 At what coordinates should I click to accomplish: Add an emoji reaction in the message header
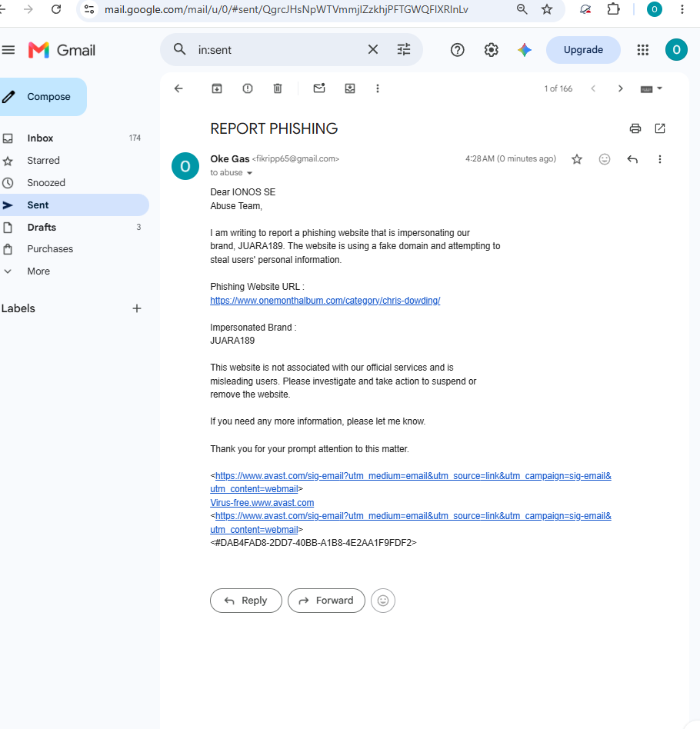[x=604, y=159]
